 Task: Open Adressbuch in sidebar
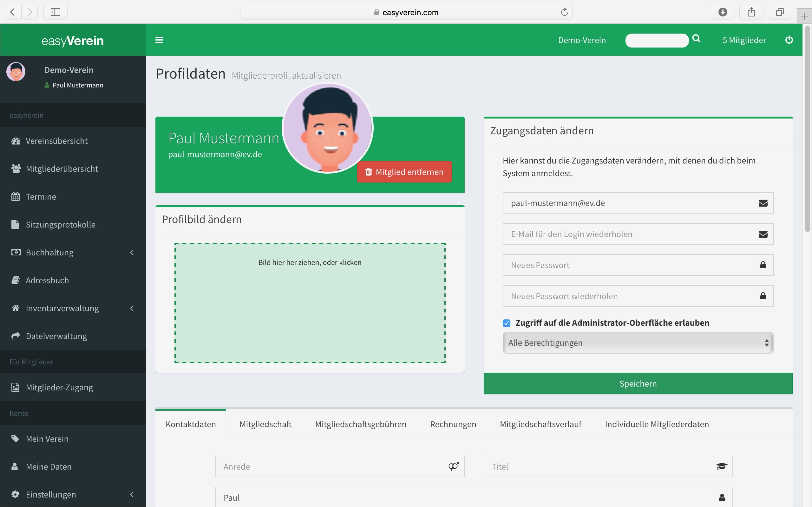tap(47, 280)
